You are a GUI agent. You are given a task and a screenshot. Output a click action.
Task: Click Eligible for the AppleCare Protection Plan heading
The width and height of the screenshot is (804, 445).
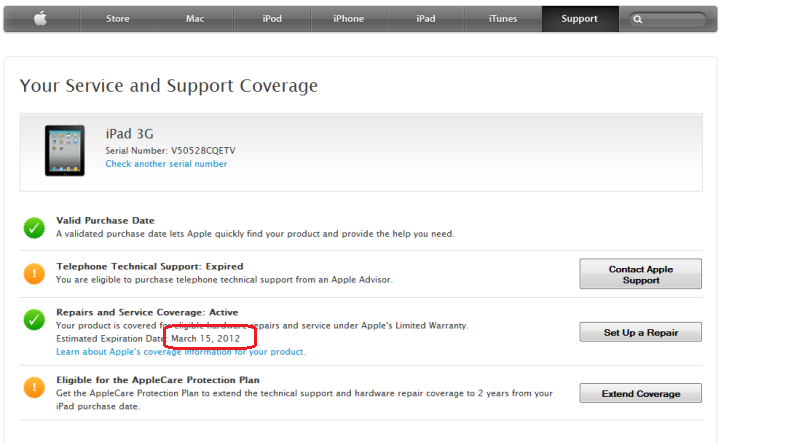158,380
